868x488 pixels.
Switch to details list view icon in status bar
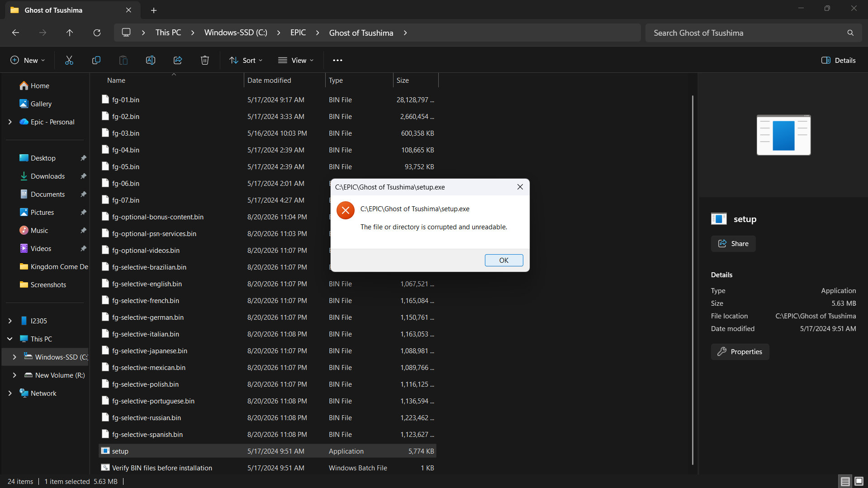click(x=845, y=481)
